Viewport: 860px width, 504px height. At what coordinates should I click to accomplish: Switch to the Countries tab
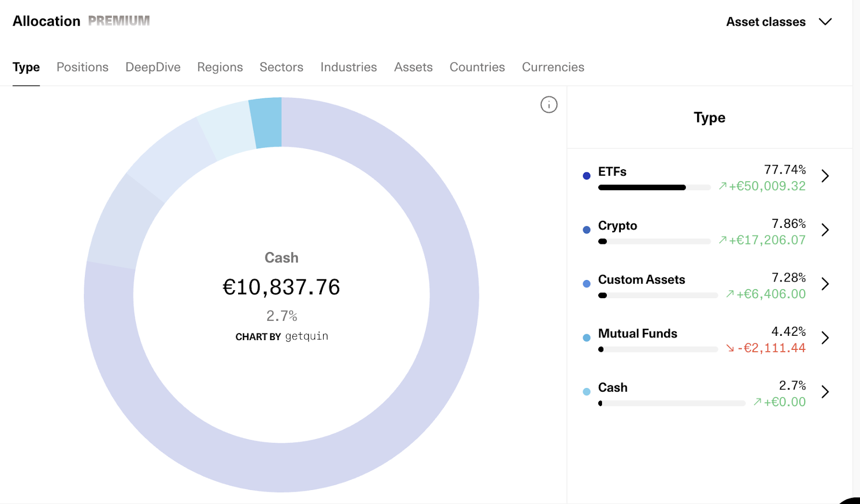point(477,67)
